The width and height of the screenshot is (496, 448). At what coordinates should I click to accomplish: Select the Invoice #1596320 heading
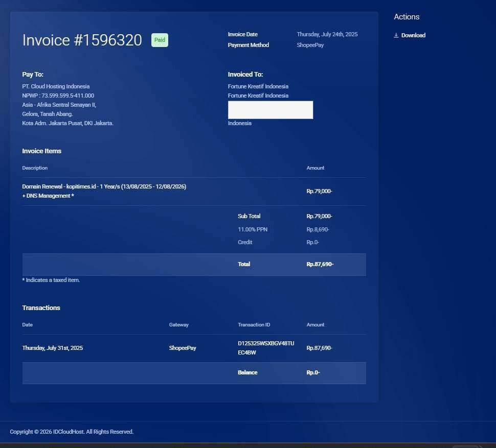pos(82,40)
